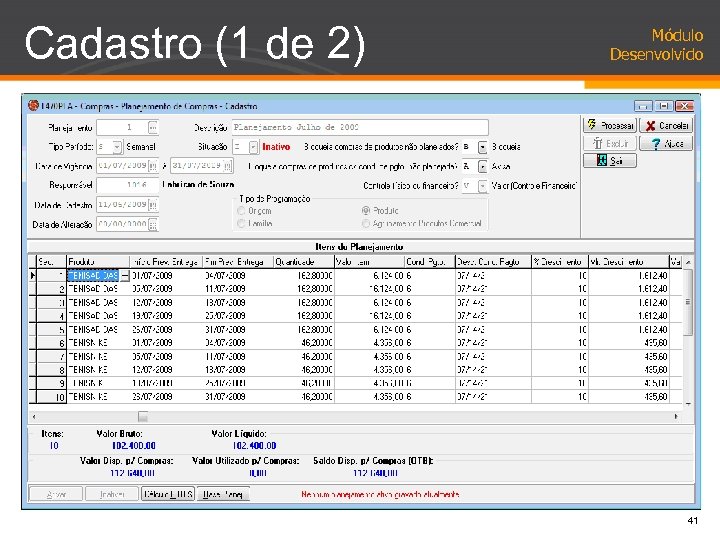The height and width of the screenshot is (540, 720).
Task: Click the grid's scroll up arrow
Action: pyautogui.click(x=688, y=262)
